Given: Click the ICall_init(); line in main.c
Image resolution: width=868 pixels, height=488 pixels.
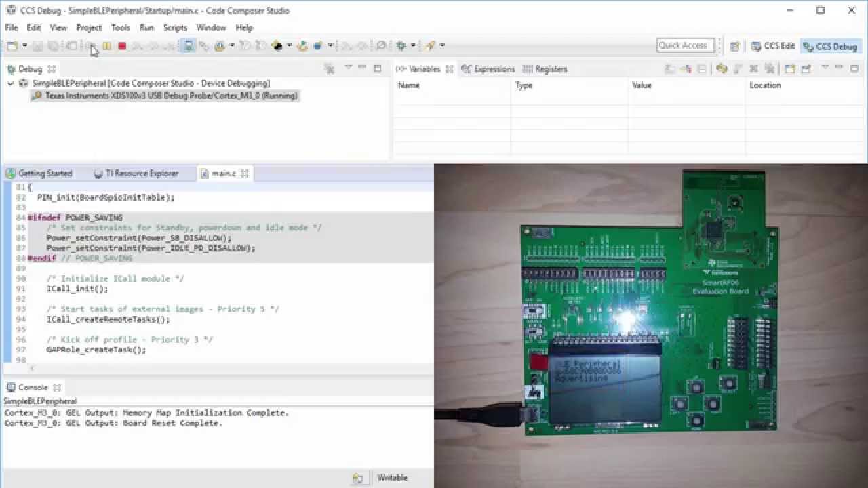Looking at the screenshot, I should [x=77, y=289].
